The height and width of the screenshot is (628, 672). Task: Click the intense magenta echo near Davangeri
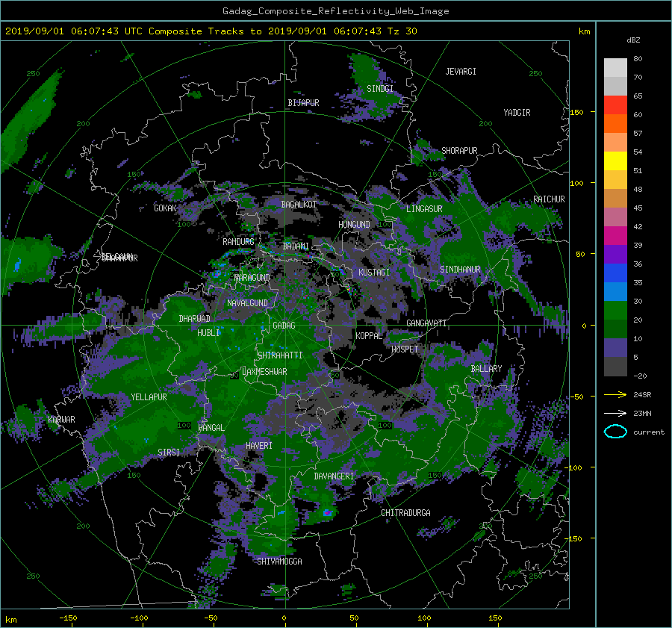[x=328, y=513]
